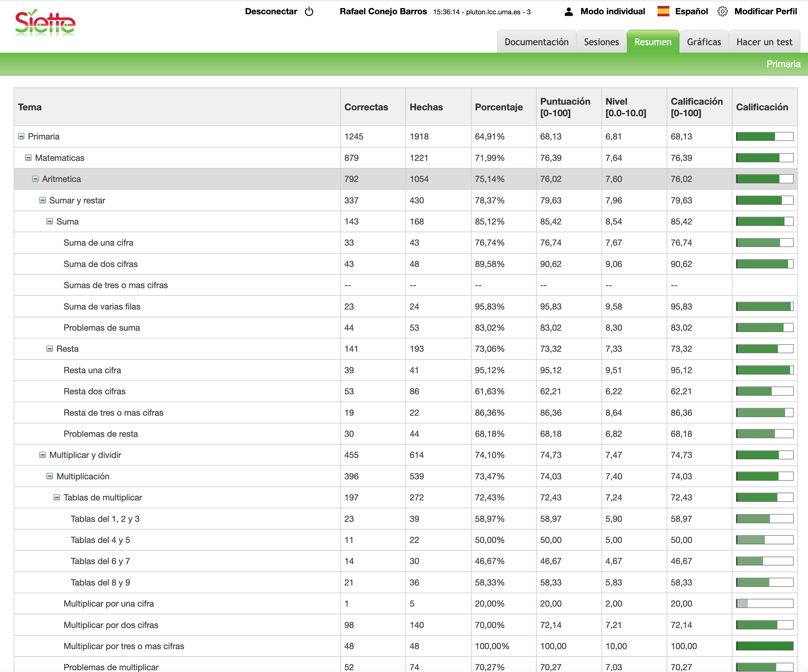
Task: Click the power icon beside Desconectar
Action: (x=309, y=12)
